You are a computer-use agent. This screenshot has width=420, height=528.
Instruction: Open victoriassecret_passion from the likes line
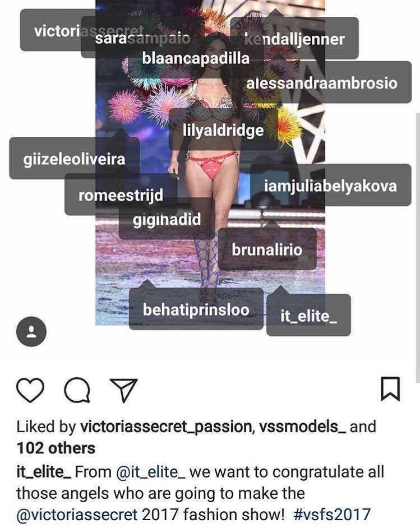pos(167,427)
